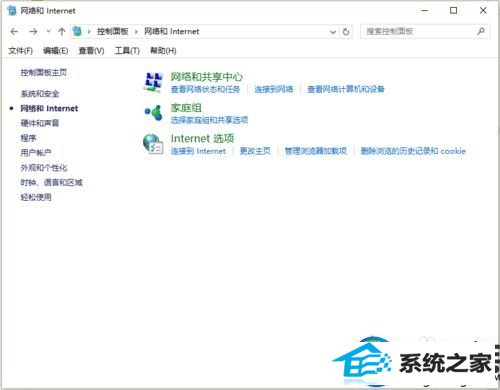The width and height of the screenshot is (500, 390).
Task: Go up one level with up arrow
Action: tap(61, 32)
